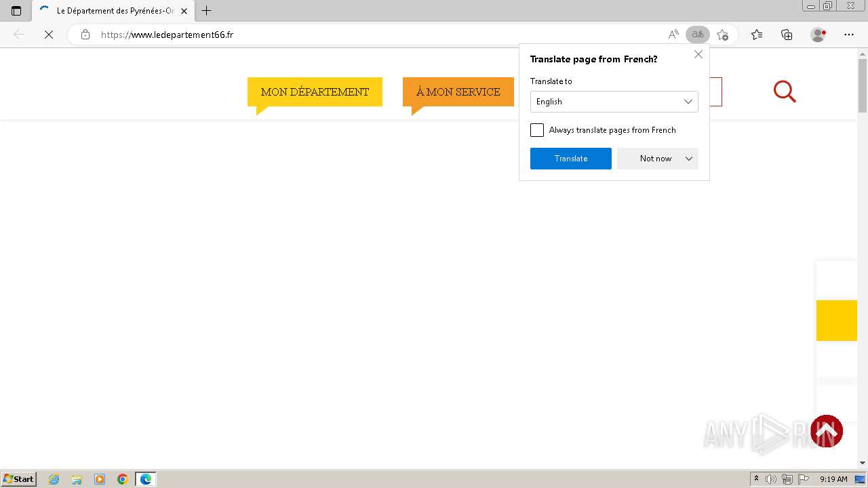This screenshot has width=868, height=488.
Task: Click the yellow side panel block
Action: pos(837,321)
